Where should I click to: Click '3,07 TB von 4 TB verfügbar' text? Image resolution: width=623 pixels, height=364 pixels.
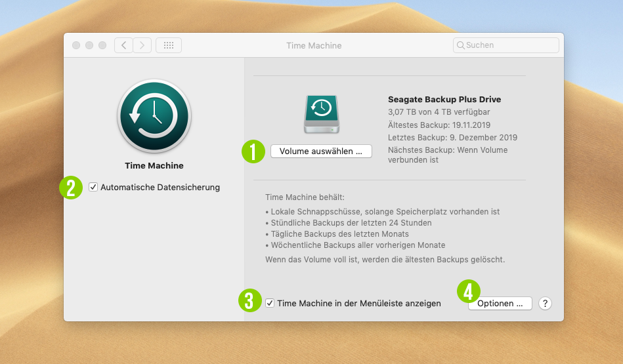[x=439, y=112]
